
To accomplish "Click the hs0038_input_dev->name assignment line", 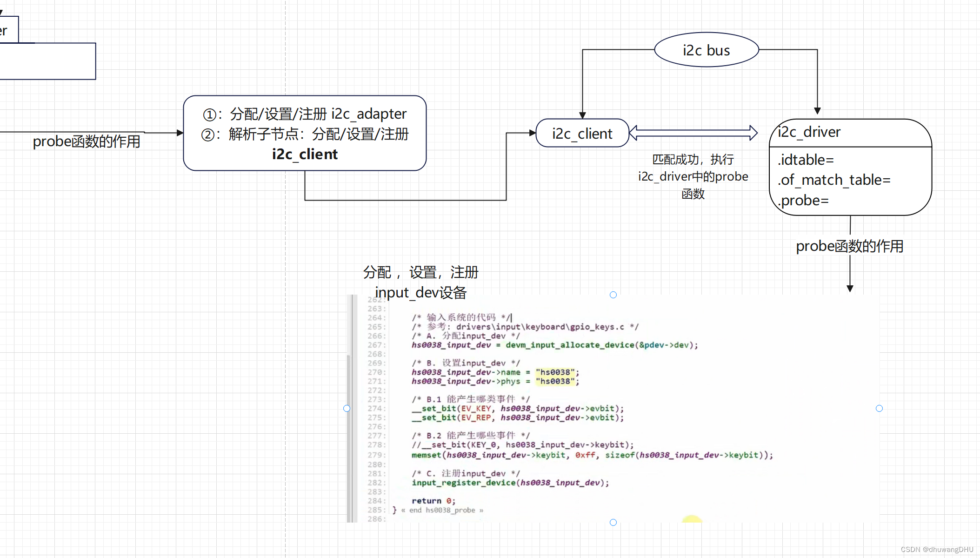I will tap(495, 372).
